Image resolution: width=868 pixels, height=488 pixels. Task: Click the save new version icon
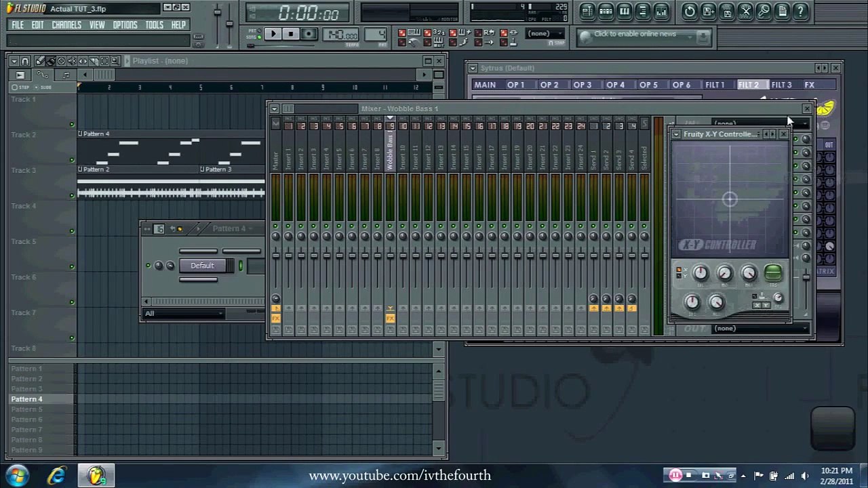point(708,12)
